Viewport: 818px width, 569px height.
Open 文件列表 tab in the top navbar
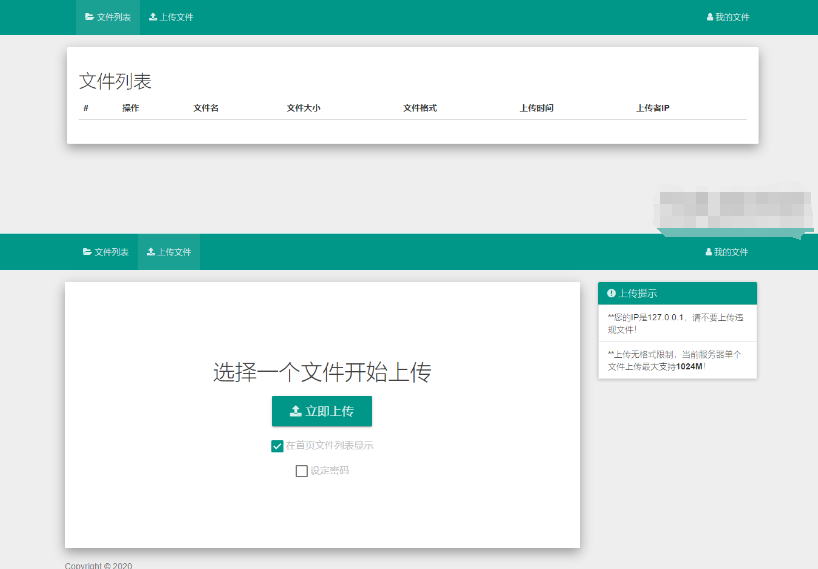108,17
